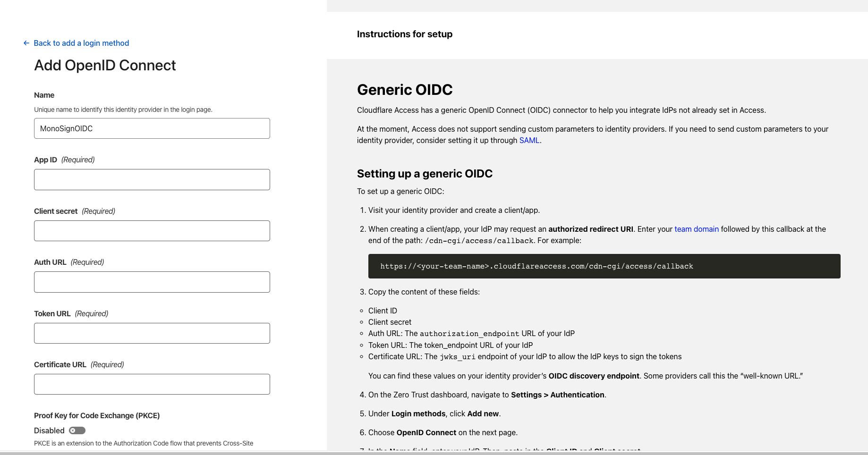The image size is (868, 455).
Task: Click the Auth URL input box
Action: tap(152, 282)
